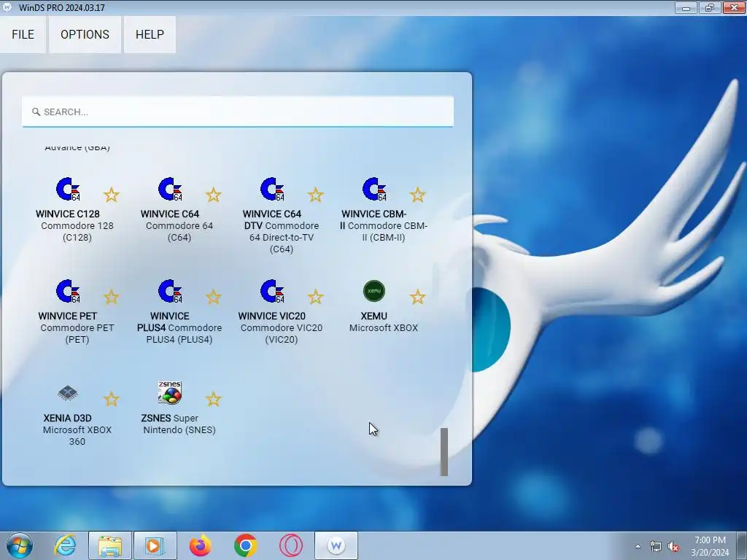Mark WINVICE PET as favorite
747x560 pixels.
click(112, 297)
